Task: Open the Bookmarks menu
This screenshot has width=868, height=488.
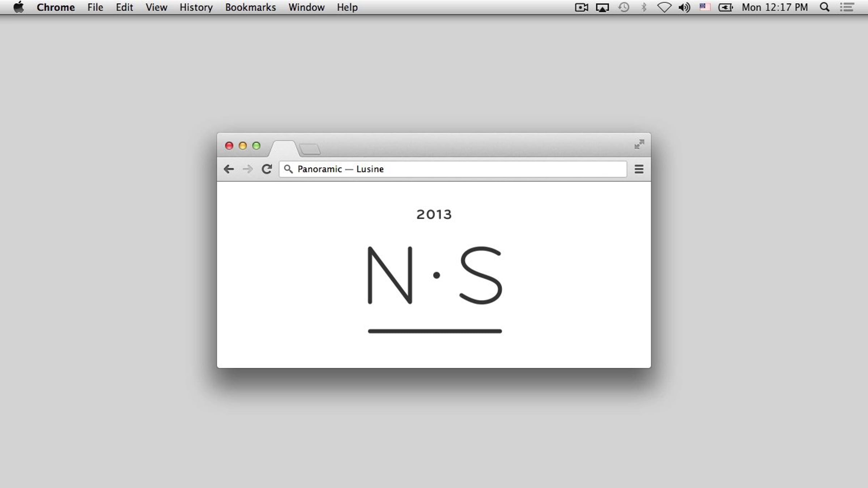Action: coord(250,7)
